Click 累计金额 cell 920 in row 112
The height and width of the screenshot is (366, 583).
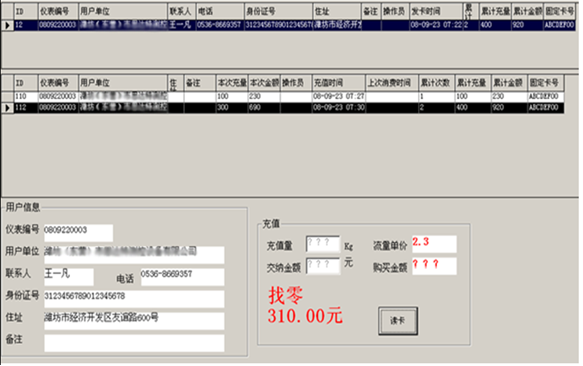coord(509,108)
